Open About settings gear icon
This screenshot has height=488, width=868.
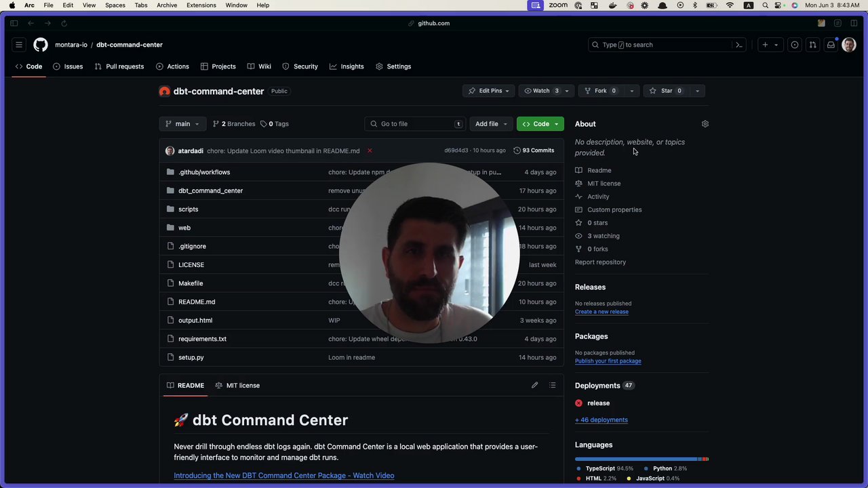click(705, 124)
